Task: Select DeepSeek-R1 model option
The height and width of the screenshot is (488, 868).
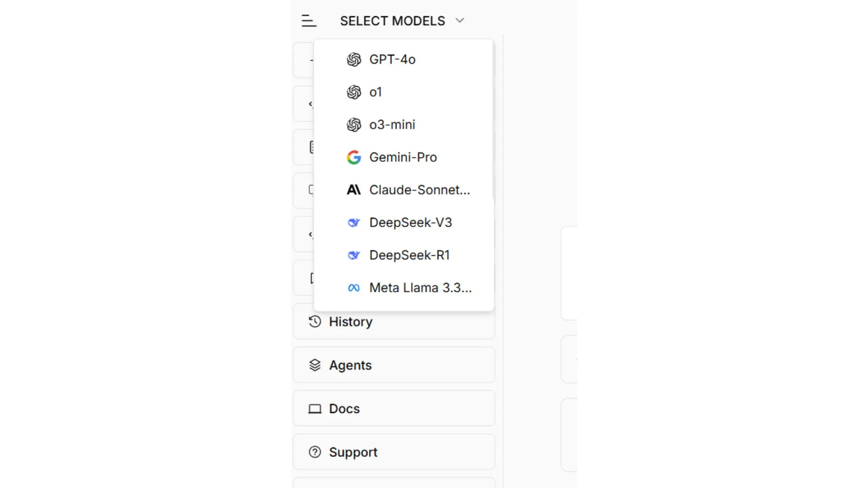Action: pos(404,255)
